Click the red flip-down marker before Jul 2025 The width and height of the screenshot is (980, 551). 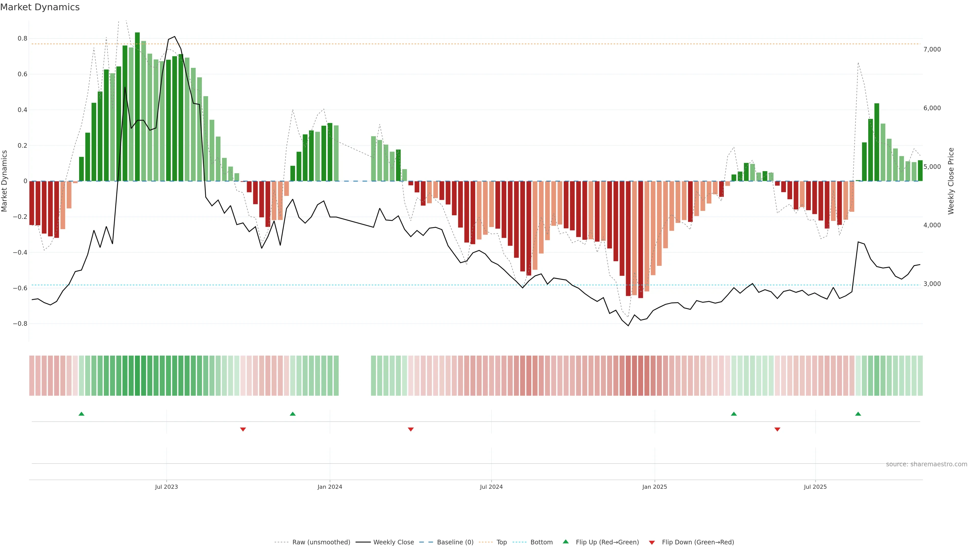coord(777,429)
